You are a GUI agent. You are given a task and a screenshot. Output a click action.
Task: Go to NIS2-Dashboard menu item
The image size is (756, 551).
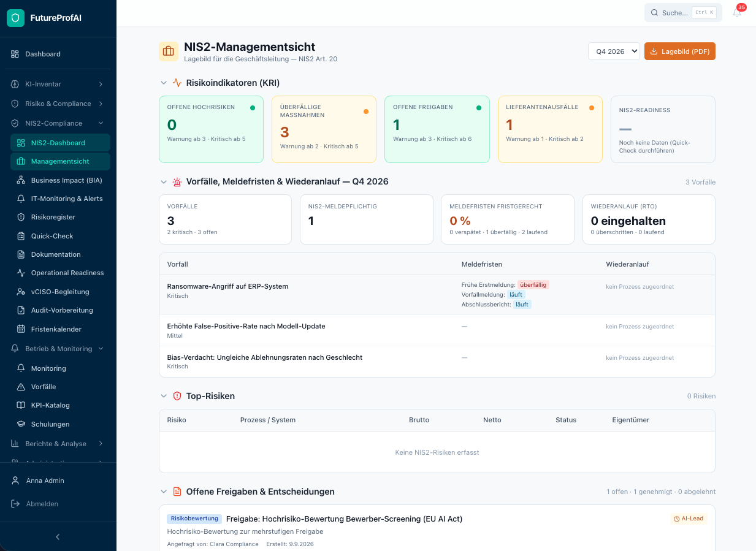(60, 143)
